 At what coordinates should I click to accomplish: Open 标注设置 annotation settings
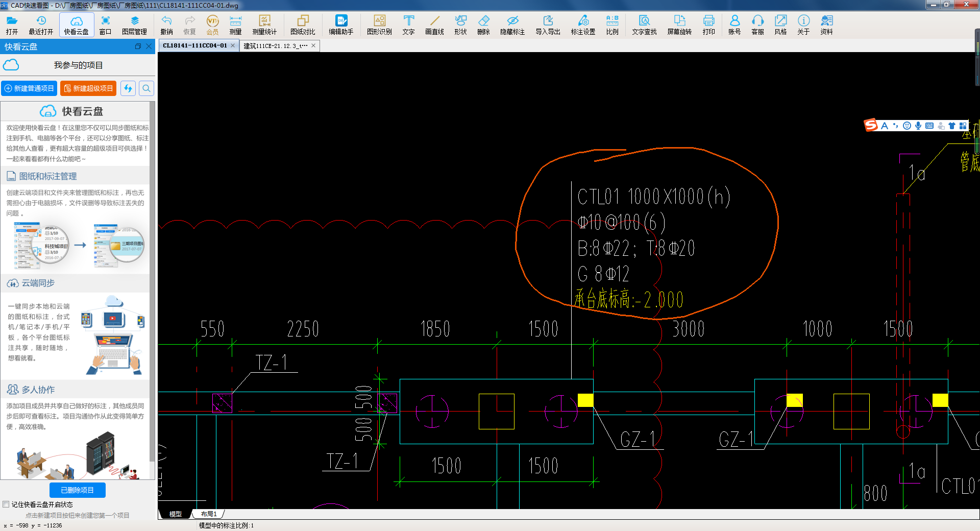tap(583, 25)
